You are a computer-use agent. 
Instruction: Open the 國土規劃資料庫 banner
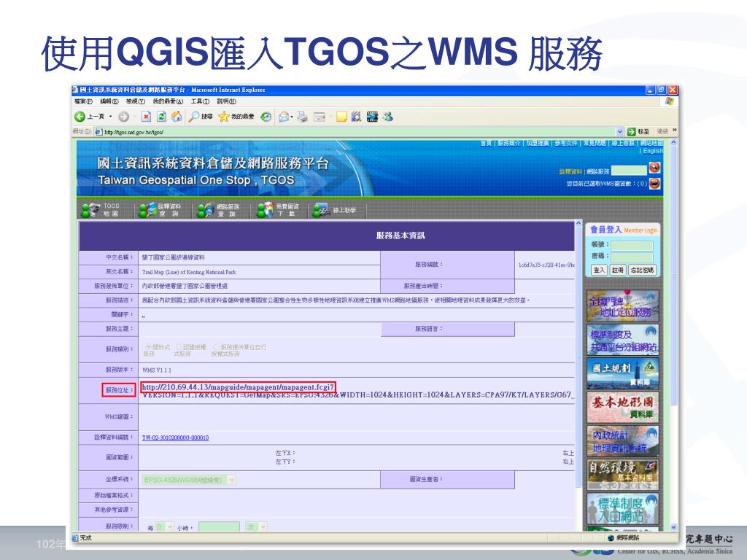pos(623,373)
